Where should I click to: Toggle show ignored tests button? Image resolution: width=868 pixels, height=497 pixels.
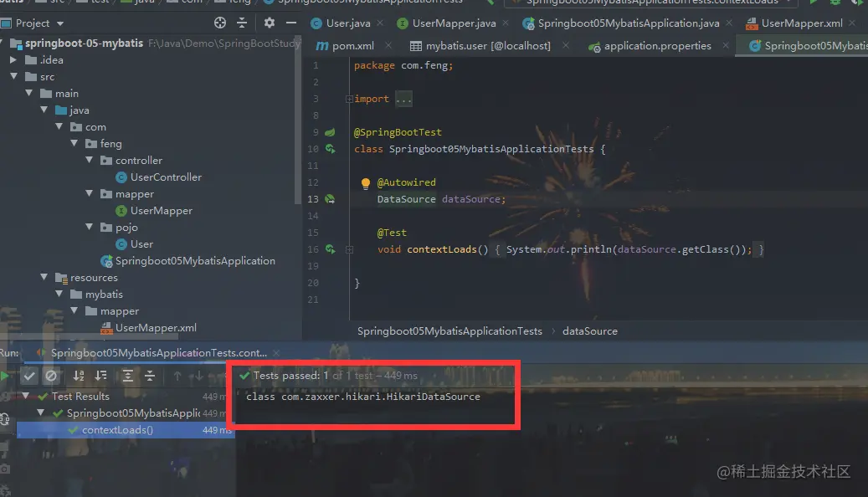(x=51, y=376)
